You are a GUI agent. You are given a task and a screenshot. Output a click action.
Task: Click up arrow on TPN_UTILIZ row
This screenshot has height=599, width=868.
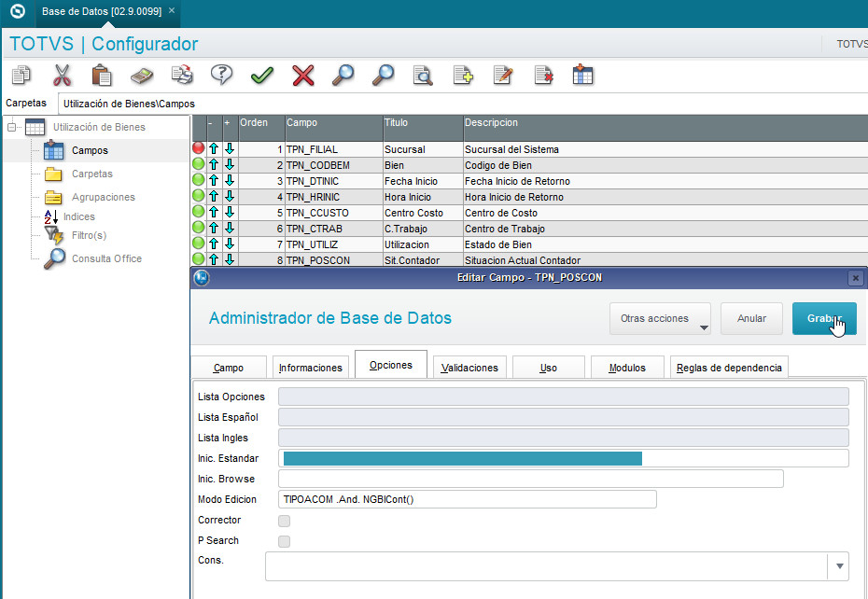pos(214,244)
